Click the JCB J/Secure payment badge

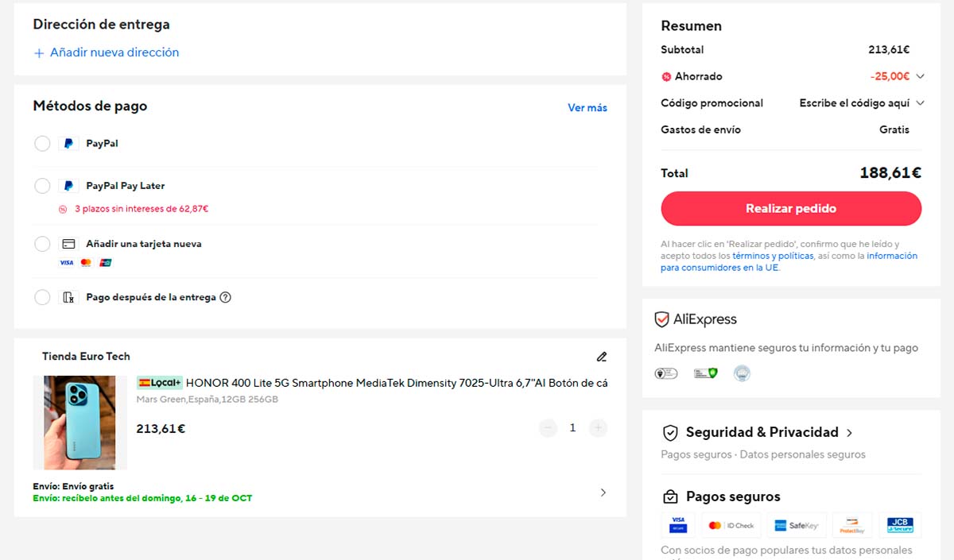900,525
